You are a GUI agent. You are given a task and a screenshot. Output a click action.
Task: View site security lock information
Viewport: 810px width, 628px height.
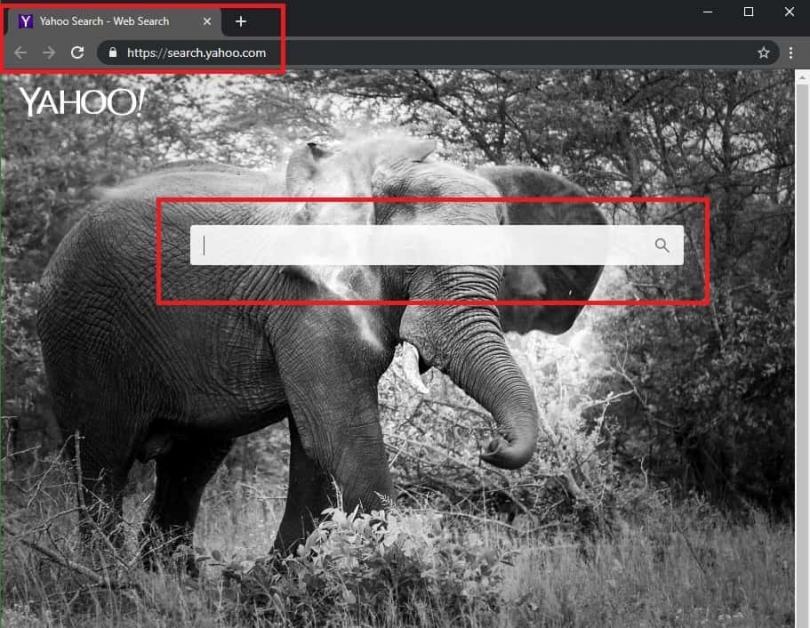coord(113,53)
